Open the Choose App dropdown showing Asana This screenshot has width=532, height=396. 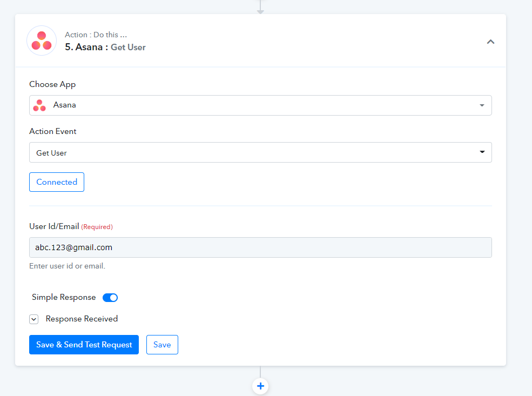pyautogui.click(x=260, y=105)
